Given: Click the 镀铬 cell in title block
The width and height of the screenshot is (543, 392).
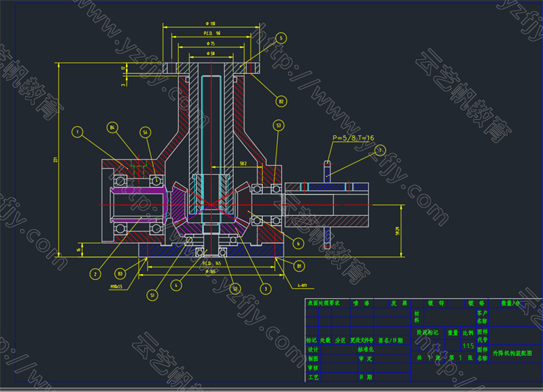Looking at the screenshot, I should 476,303.
